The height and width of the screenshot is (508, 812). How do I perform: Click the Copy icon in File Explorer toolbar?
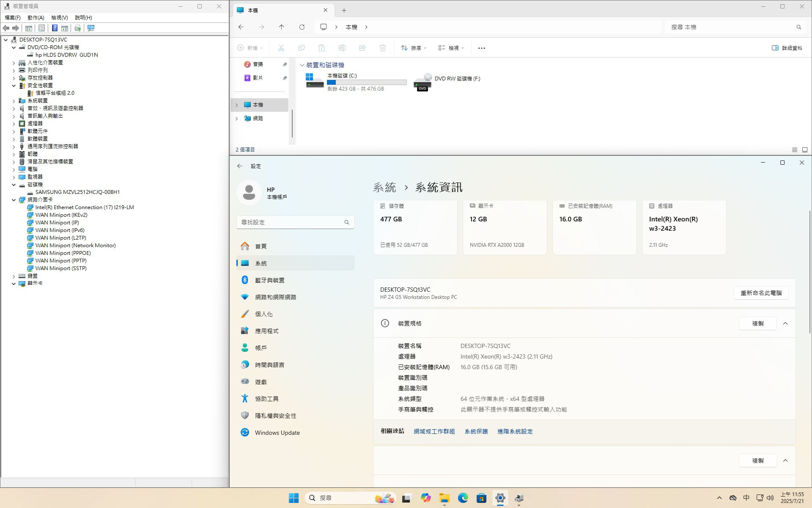302,48
